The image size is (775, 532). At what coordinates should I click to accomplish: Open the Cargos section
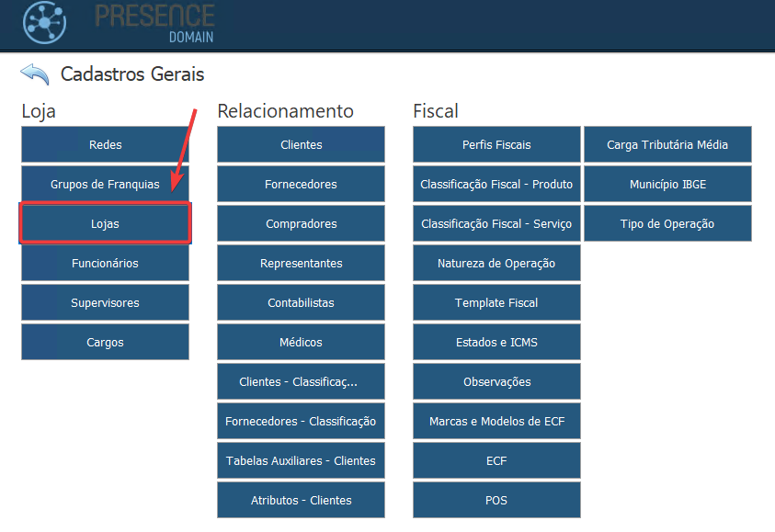point(105,343)
